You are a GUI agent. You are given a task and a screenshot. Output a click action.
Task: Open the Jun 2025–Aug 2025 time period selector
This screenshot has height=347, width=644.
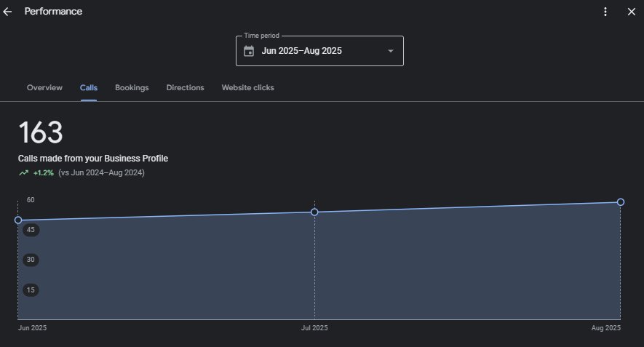click(319, 51)
